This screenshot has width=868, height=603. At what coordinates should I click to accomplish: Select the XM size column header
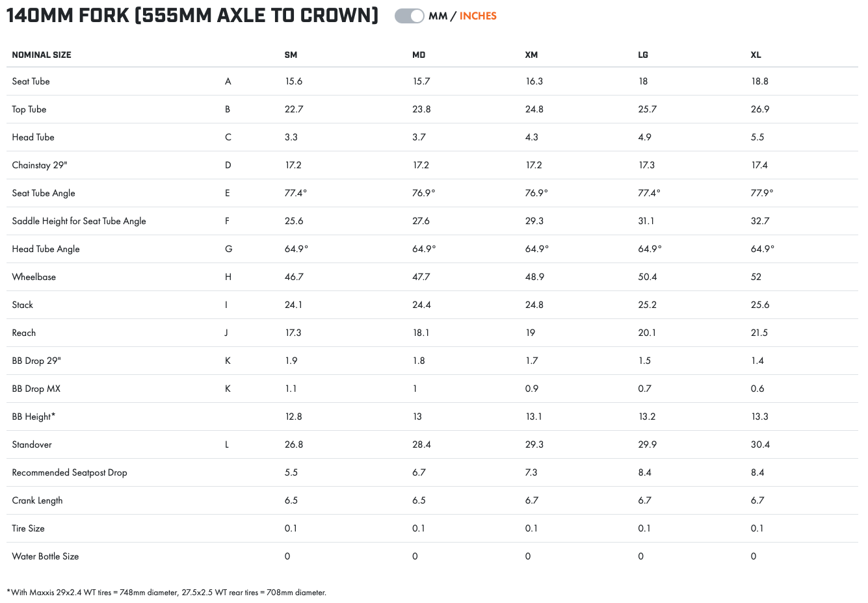pyautogui.click(x=531, y=55)
